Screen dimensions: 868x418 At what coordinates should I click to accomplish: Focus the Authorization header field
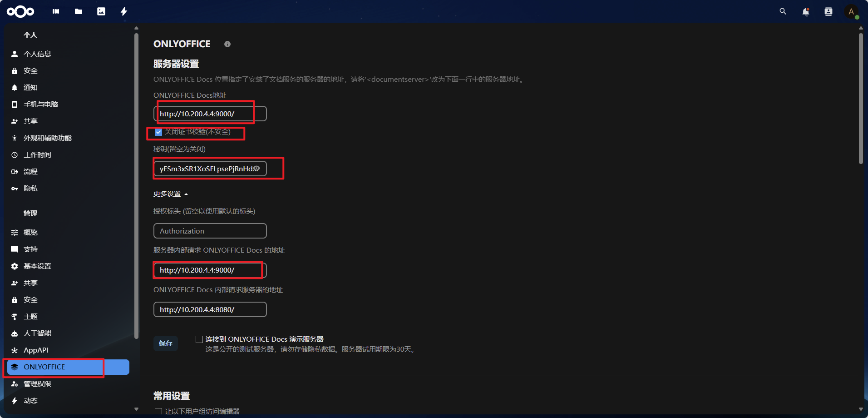tap(210, 231)
